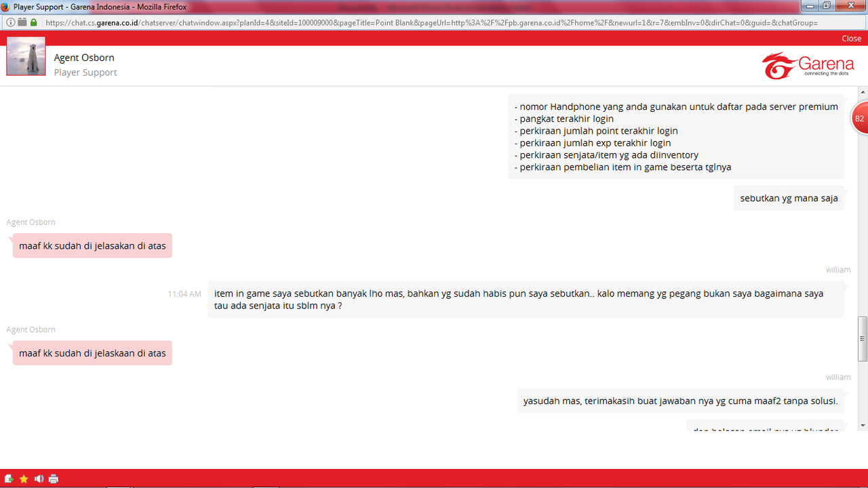Click the 'nomor Handphone yang anda gunakan' line
868x488 pixels.
coord(676,106)
